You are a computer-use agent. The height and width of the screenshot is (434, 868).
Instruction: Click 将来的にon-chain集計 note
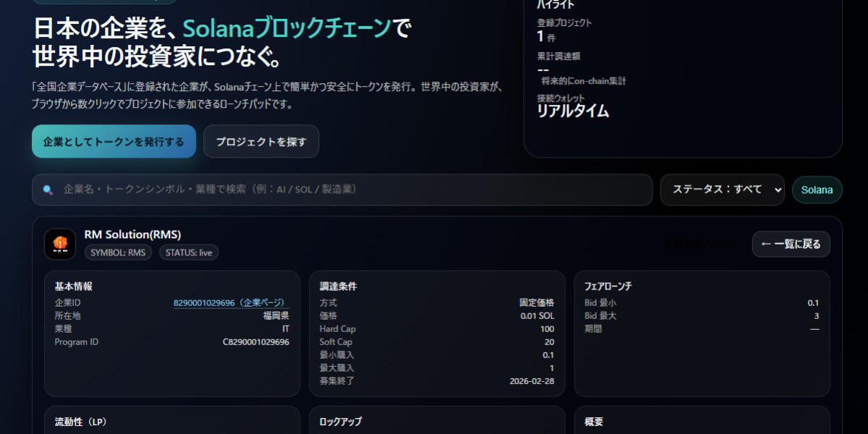point(584,81)
